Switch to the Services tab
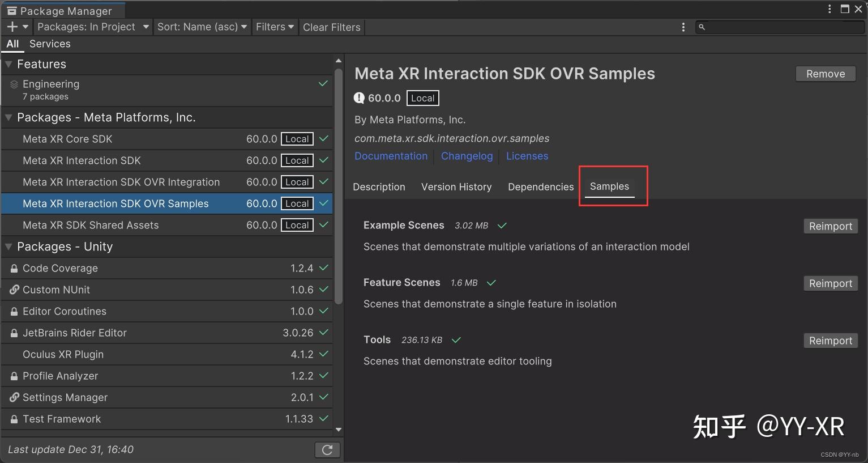868x463 pixels. 49,44
